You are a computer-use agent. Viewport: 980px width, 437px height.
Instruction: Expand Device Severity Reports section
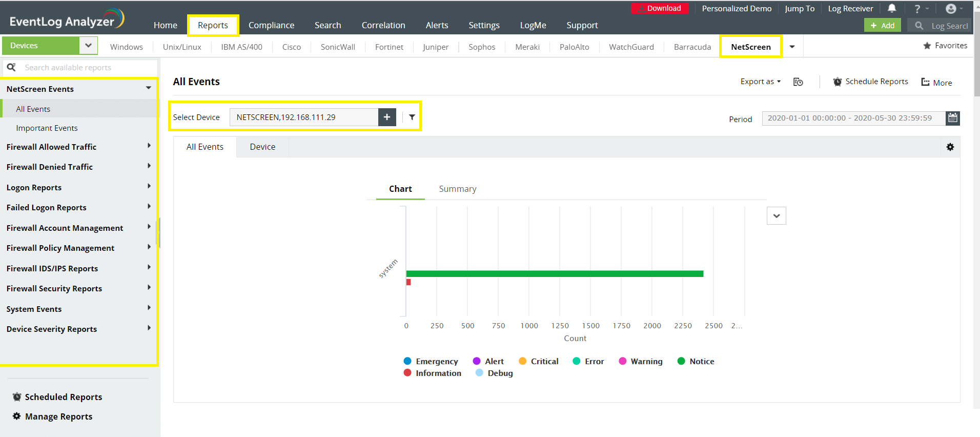point(149,328)
